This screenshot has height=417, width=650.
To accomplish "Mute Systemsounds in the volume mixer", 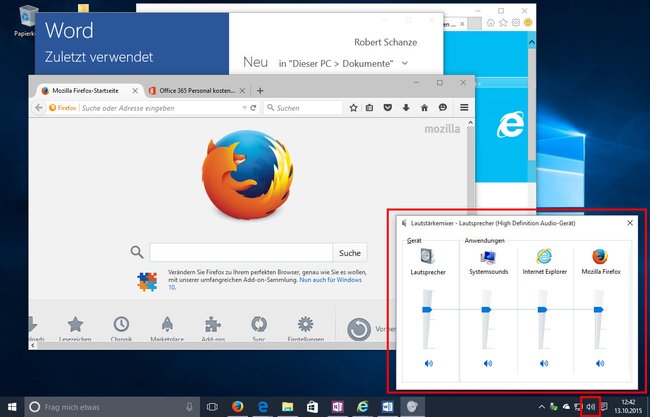I will click(x=488, y=364).
